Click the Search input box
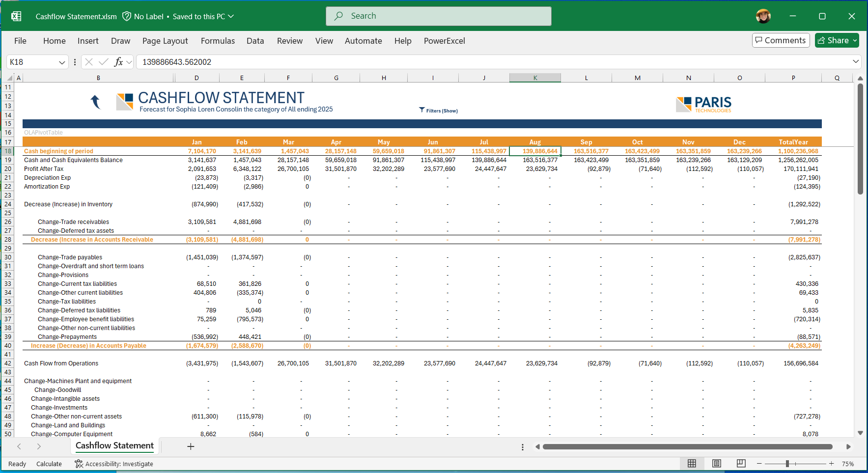Viewport: 868px width, 473px height. click(438, 16)
